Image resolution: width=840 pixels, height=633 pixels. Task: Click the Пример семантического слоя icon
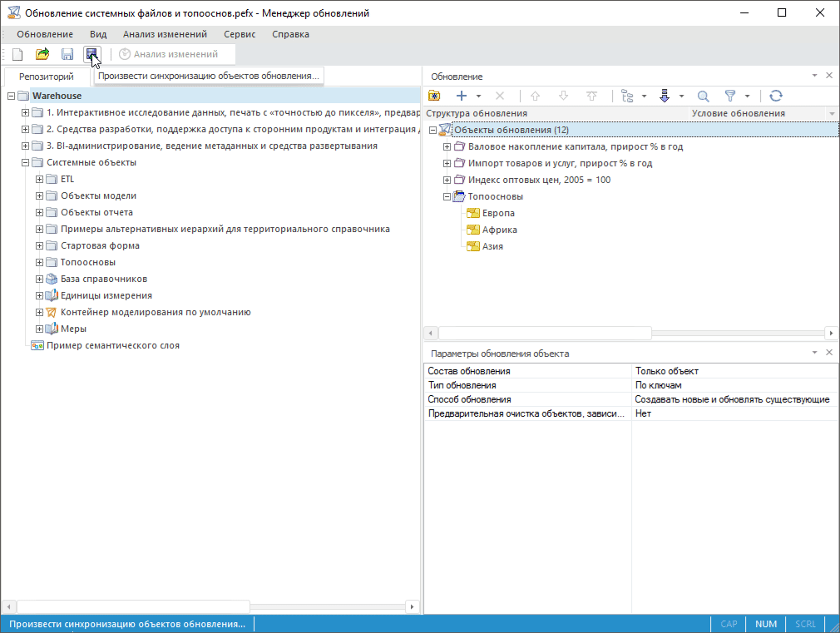(x=37, y=345)
